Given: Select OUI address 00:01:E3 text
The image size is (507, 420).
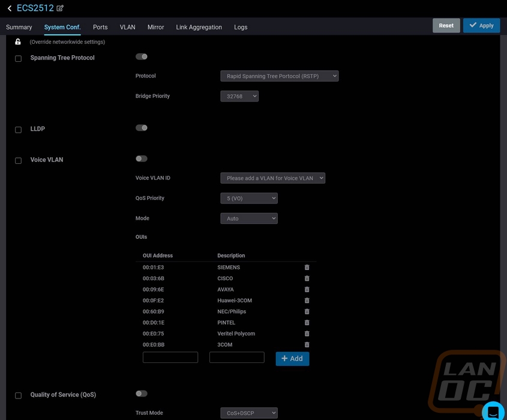Looking at the screenshot, I should click(153, 268).
